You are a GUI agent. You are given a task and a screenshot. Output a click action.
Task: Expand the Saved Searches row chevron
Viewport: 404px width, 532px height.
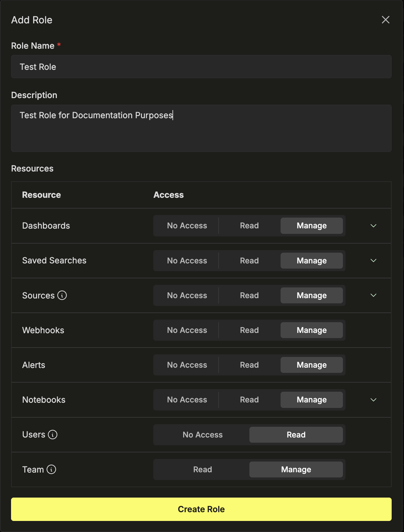pos(373,260)
